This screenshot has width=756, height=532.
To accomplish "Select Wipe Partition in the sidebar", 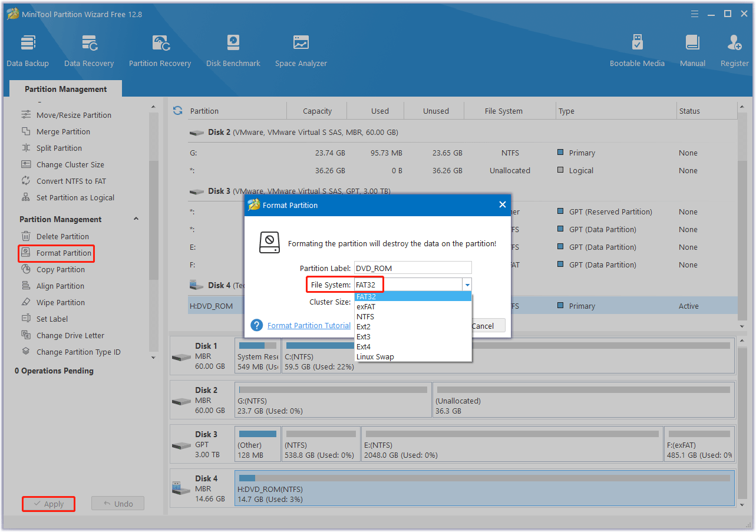I will point(60,303).
